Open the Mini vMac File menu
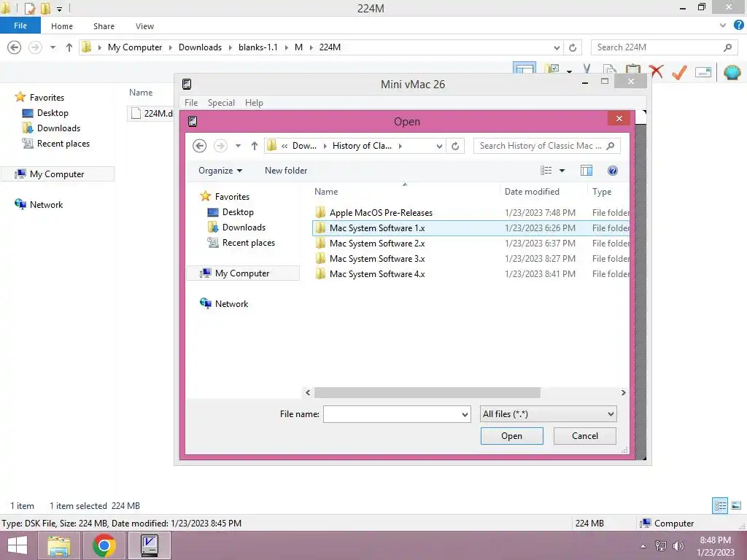 click(x=191, y=102)
